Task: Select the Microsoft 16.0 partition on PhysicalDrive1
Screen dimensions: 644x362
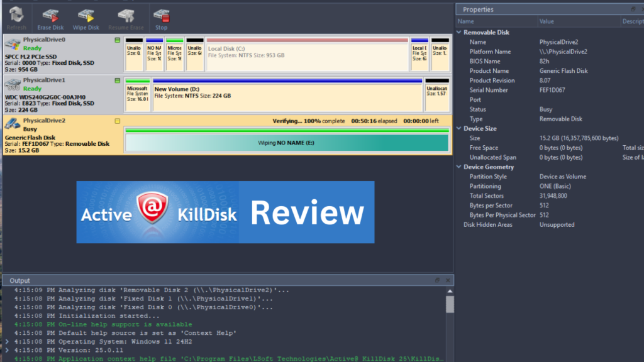Action: [138, 95]
